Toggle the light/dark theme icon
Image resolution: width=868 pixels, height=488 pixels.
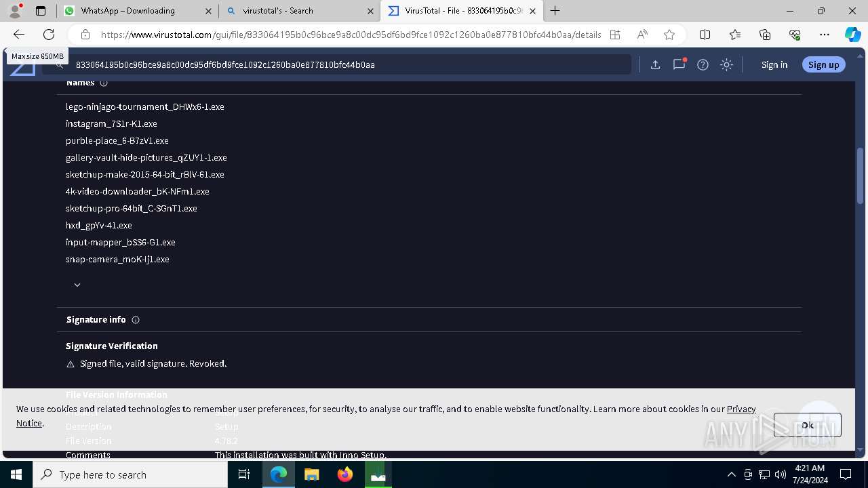point(726,64)
